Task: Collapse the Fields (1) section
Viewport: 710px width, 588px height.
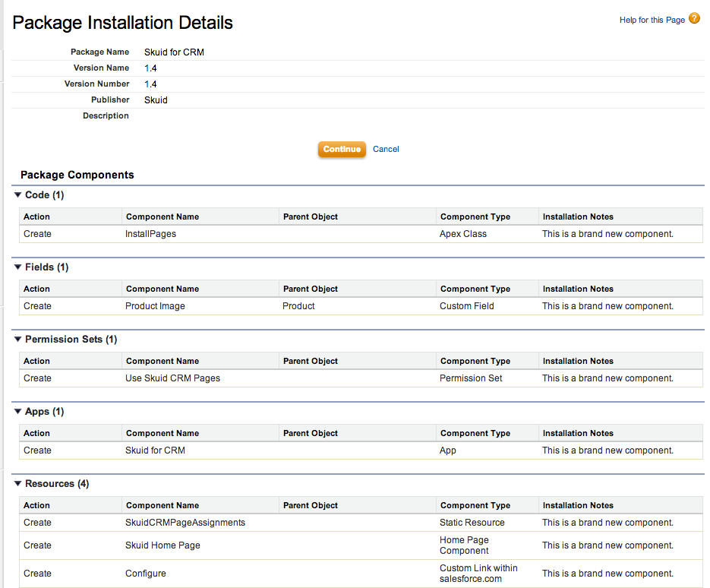Action: 19,267
